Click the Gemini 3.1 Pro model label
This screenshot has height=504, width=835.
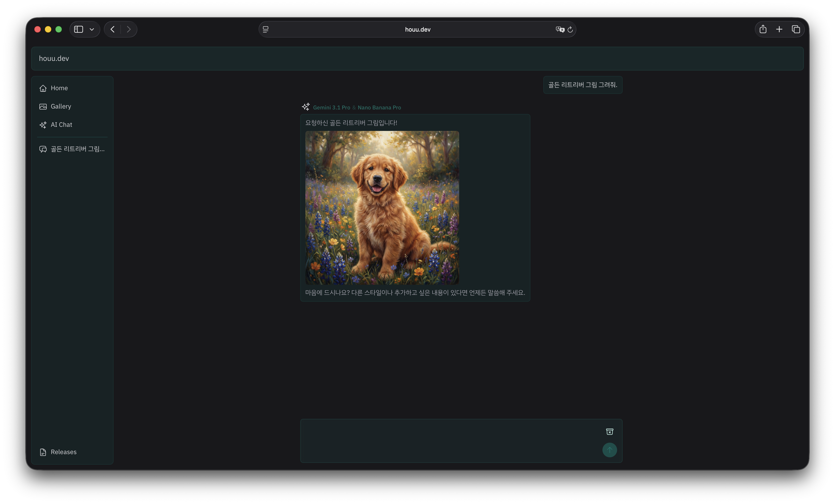(331, 107)
